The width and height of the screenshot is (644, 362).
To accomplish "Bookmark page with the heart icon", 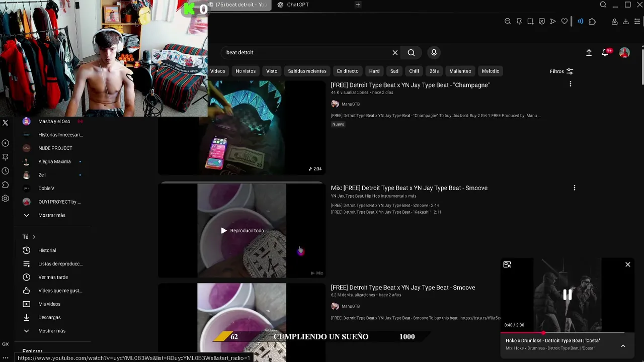I will [x=565, y=21].
